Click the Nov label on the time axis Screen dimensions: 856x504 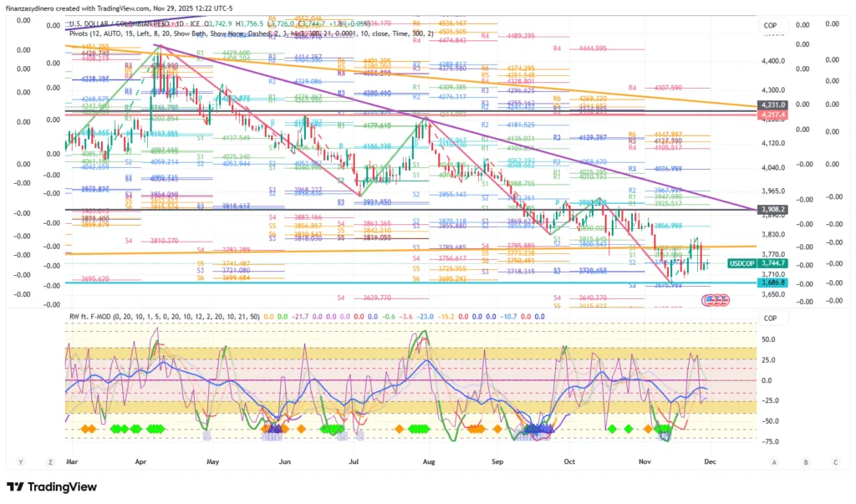coord(644,461)
